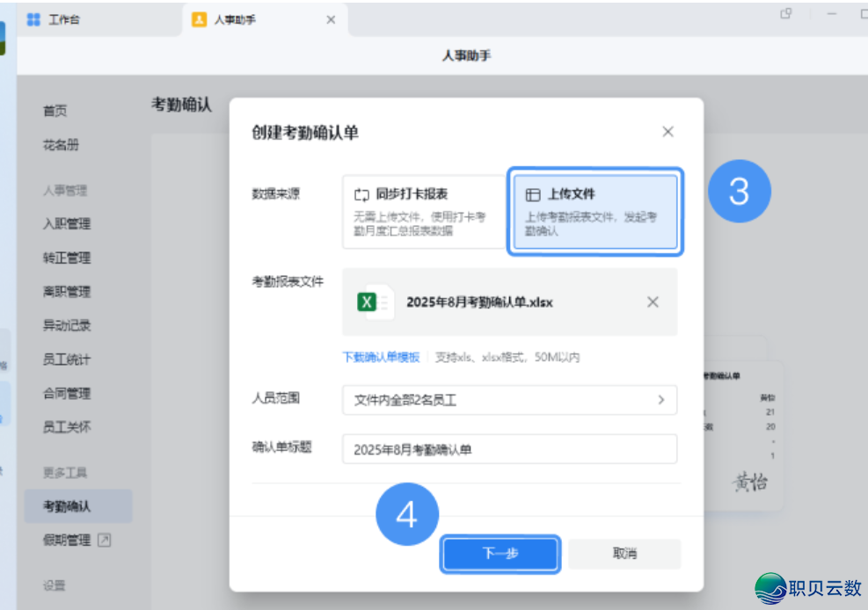Viewport: 868px width, 610px height.
Task: Click the Excel file icon
Action: pos(368,302)
